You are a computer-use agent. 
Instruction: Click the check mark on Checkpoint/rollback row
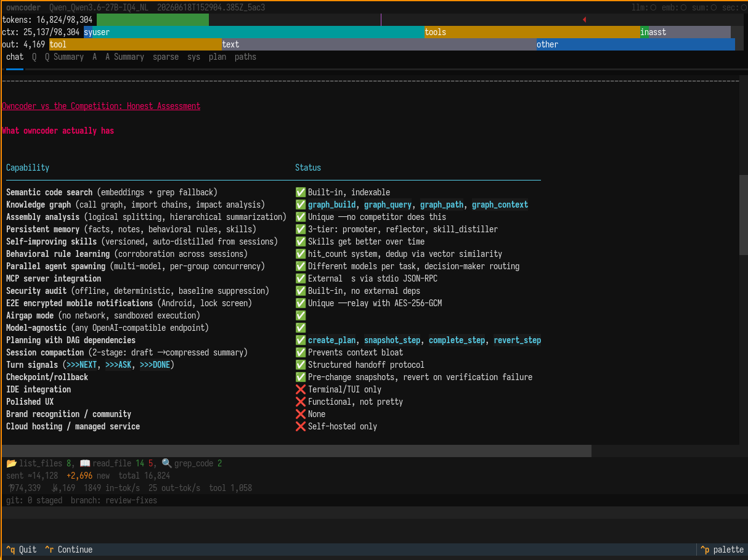301,377
